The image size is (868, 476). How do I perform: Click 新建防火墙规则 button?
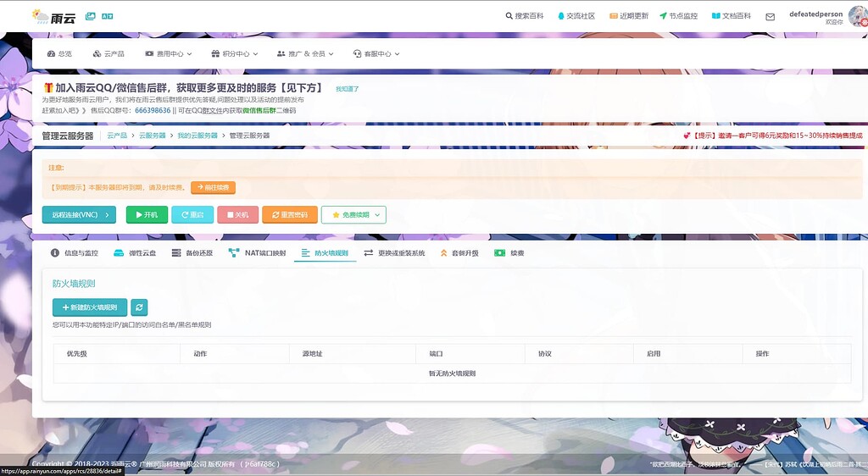(x=90, y=307)
